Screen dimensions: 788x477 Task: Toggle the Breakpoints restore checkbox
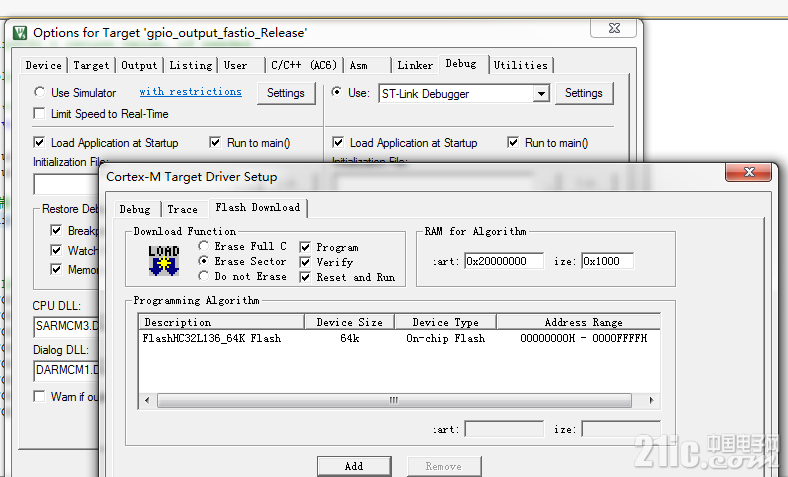coord(56,230)
